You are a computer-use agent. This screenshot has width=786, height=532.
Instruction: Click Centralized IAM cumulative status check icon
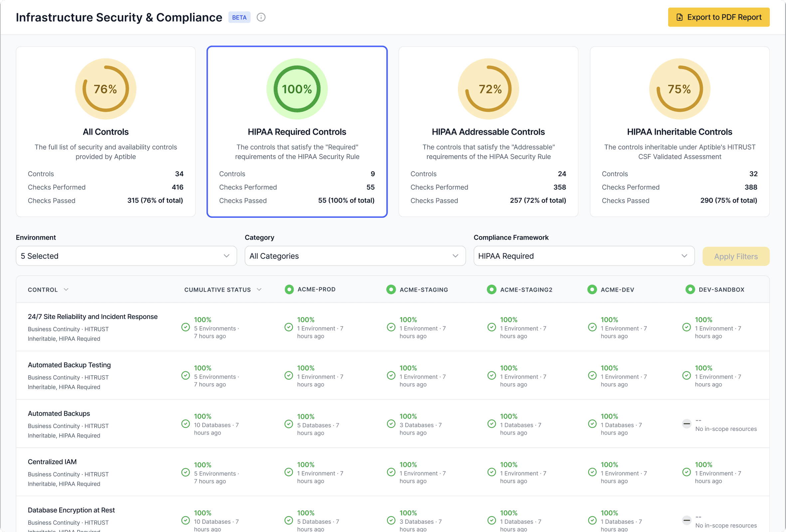coord(185,472)
